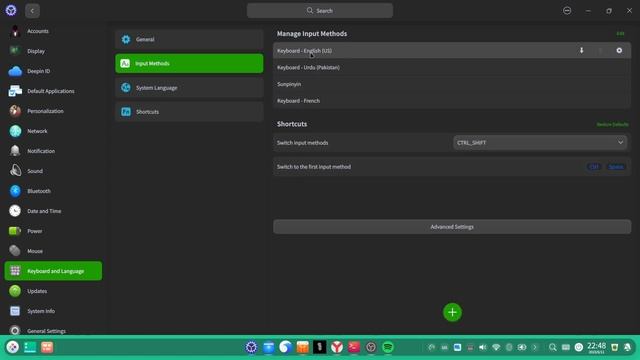Select Keyboard and Language in sidebar
Viewport: 640px width, 360px height.
[53, 271]
